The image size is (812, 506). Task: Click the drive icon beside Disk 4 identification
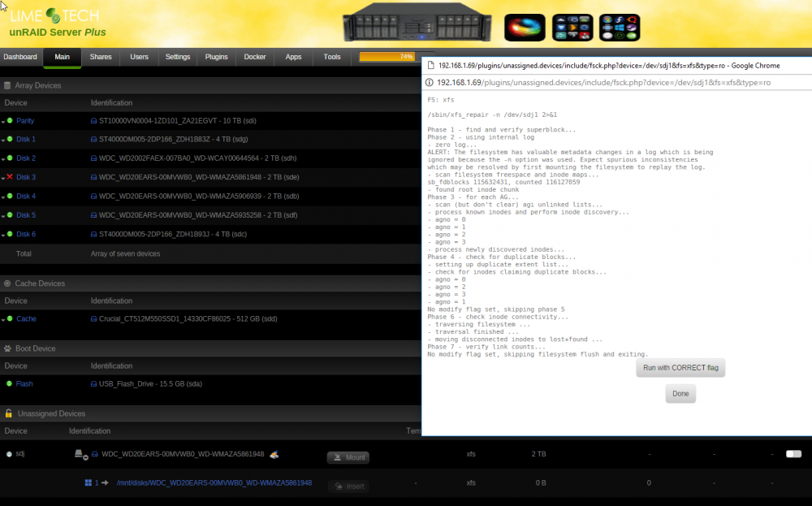point(93,197)
